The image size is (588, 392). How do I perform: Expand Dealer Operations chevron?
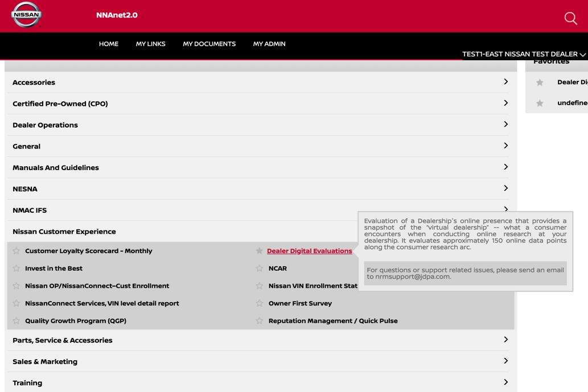(506, 125)
